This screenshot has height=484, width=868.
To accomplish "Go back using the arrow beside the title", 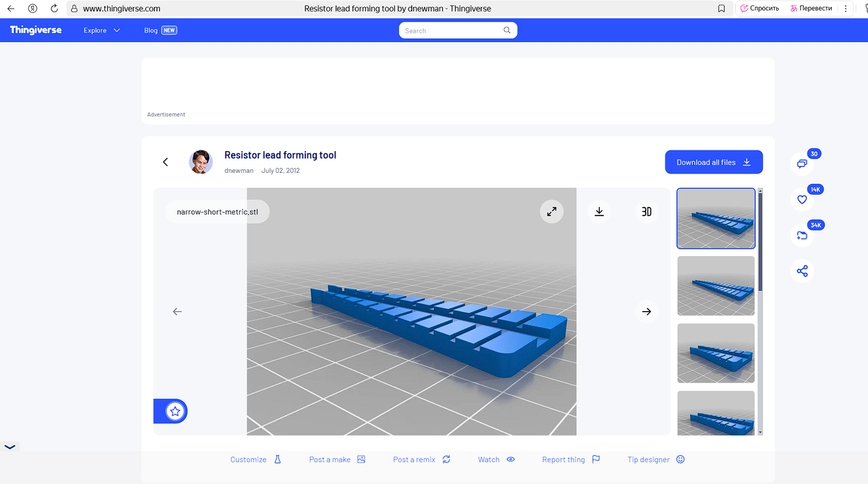I will point(166,162).
